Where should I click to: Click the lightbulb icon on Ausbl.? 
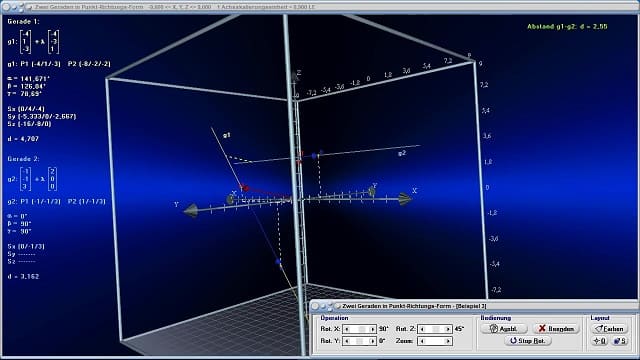(x=493, y=329)
